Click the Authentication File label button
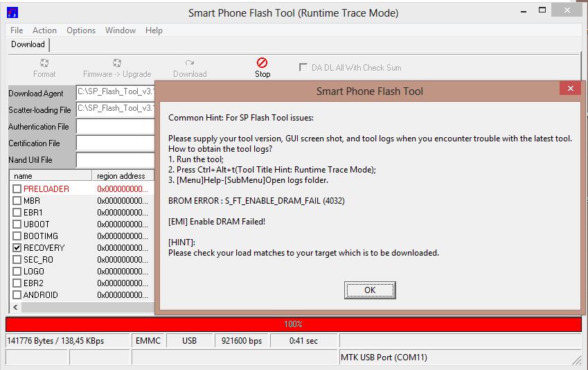588x370 pixels. (42, 127)
